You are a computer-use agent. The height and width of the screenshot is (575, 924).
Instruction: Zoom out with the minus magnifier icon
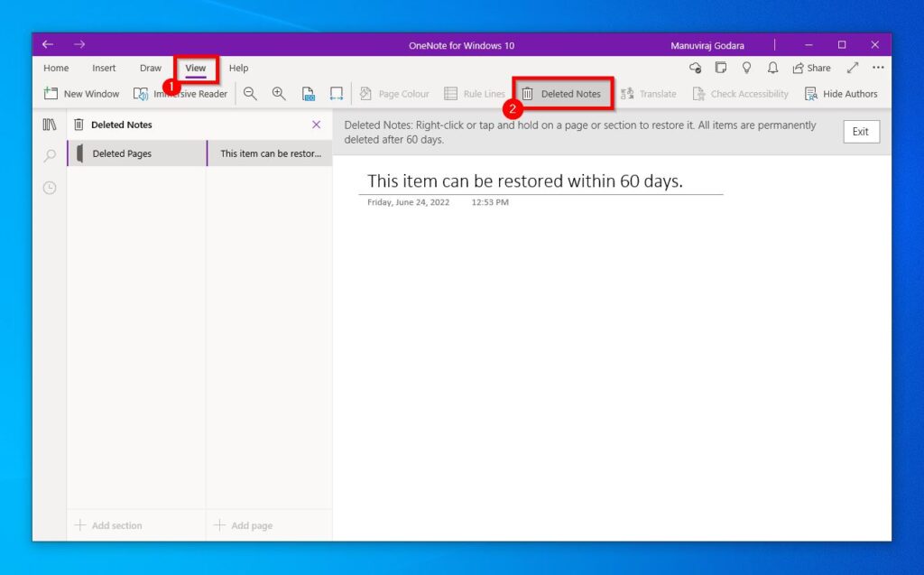pos(250,94)
